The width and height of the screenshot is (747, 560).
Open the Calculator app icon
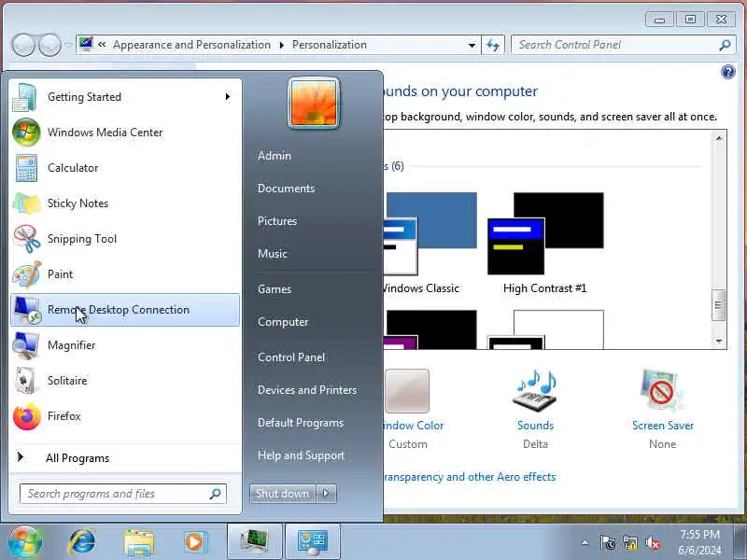26,168
